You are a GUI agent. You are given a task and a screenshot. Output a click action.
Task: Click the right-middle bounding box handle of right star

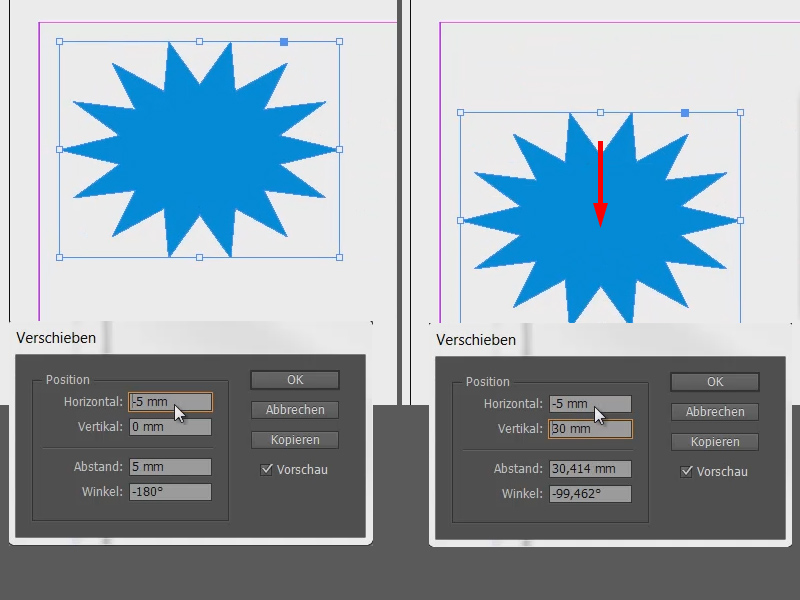(737, 218)
